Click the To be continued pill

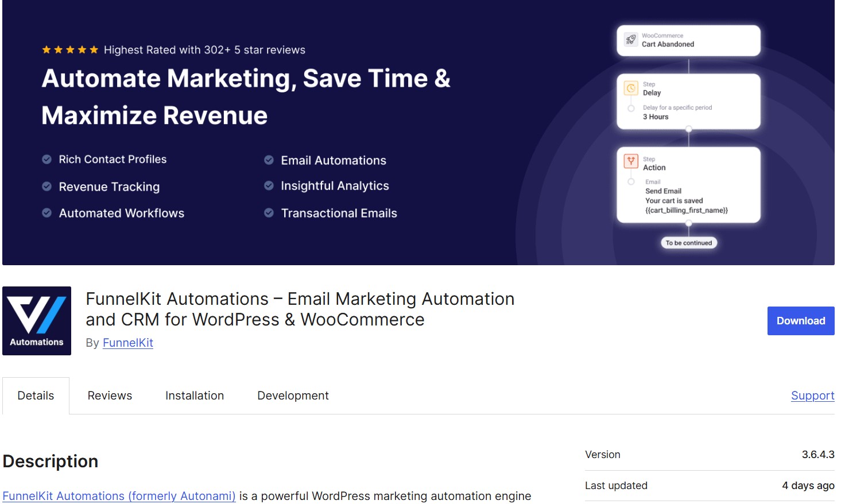(x=688, y=243)
